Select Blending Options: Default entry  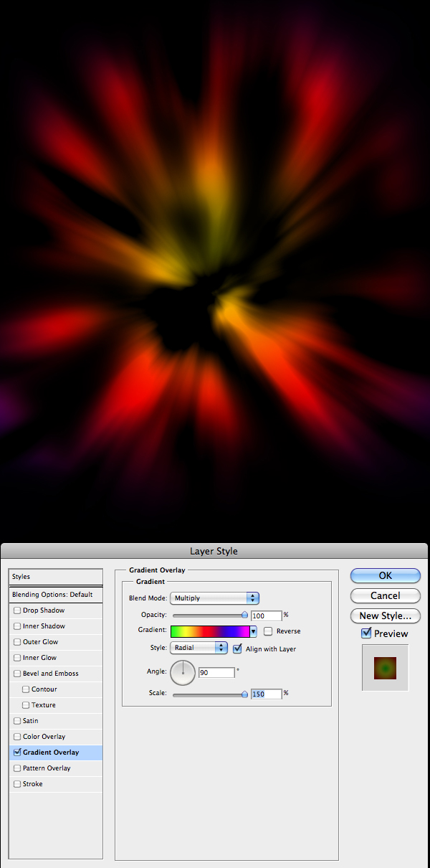click(55, 595)
